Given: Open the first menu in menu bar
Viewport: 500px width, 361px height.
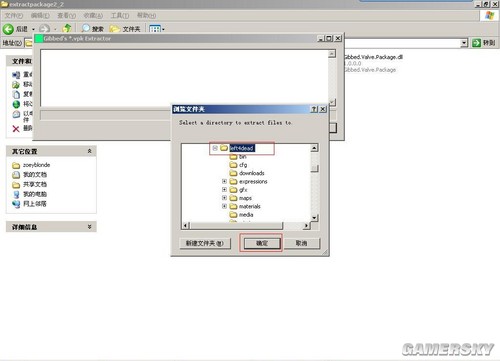Looking at the screenshot, I should point(14,15).
